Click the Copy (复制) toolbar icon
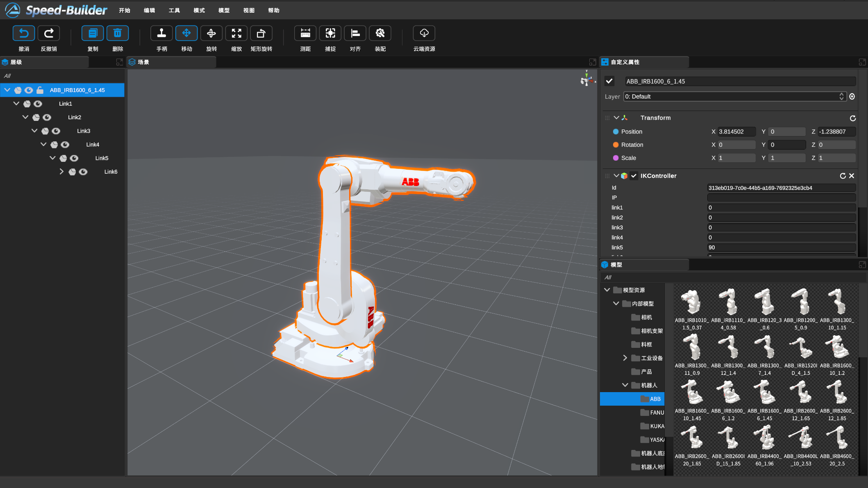The width and height of the screenshot is (868, 488). point(93,33)
